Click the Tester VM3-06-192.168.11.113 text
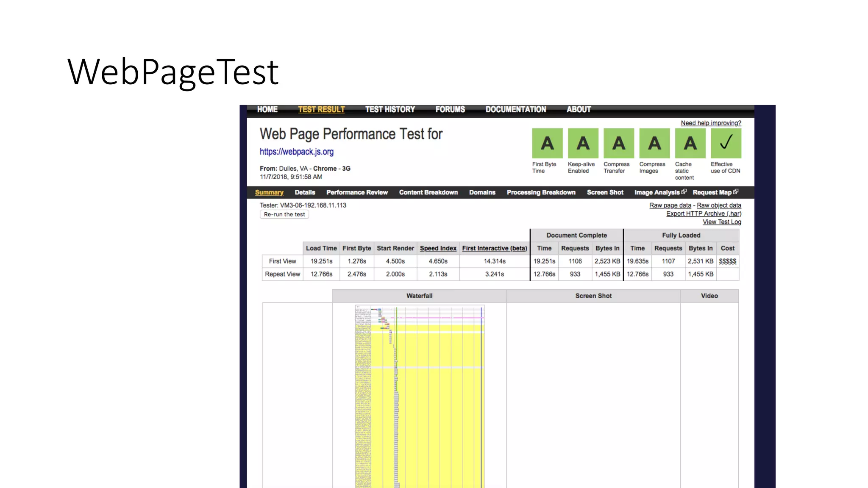 [303, 205]
